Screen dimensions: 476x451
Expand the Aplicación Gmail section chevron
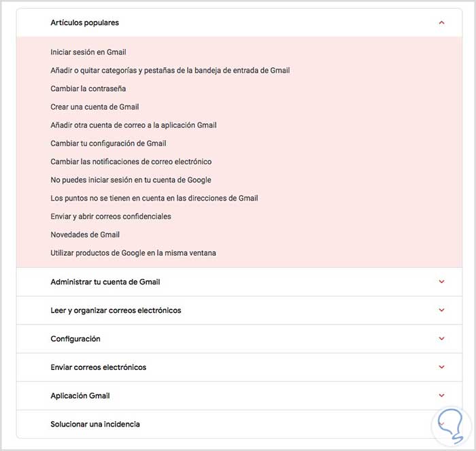(441, 396)
